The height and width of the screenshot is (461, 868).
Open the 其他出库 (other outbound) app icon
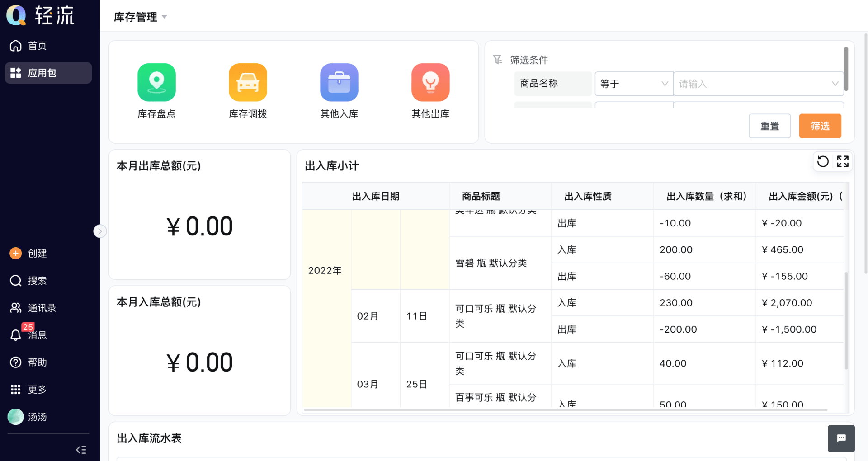[430, 90]
